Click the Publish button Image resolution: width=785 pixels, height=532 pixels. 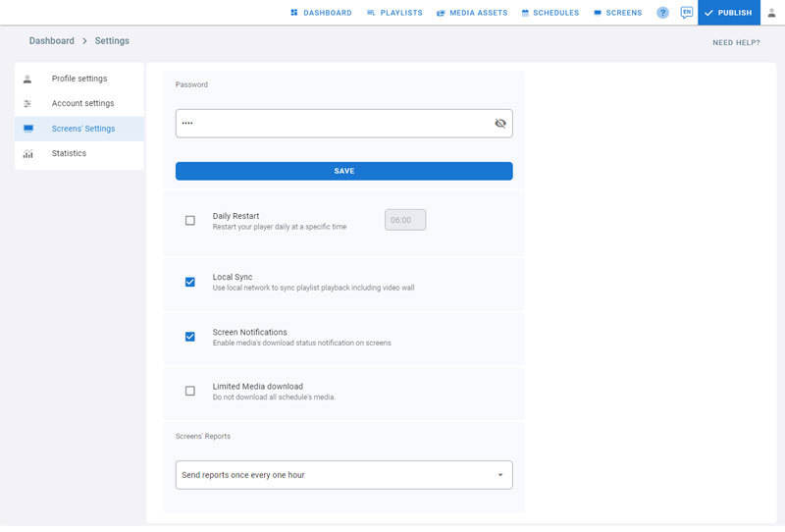pyautogui.click(x=728, y=13)
